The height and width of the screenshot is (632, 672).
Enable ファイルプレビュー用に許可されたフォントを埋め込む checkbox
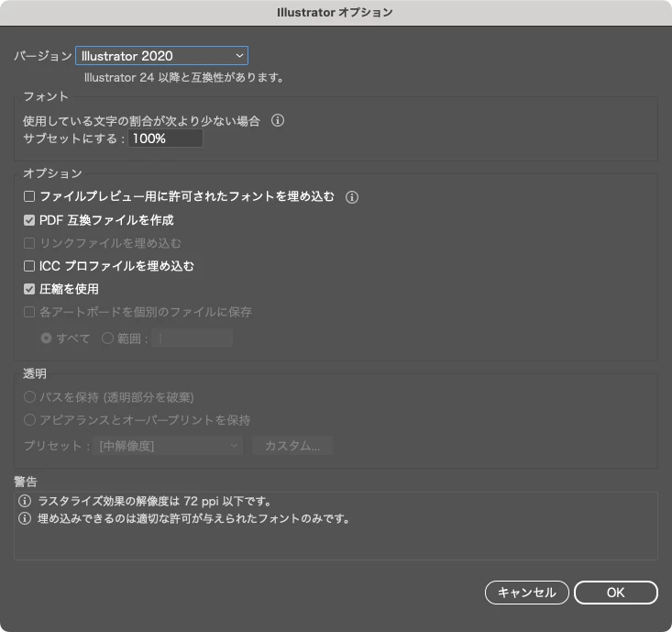[29, 196]
